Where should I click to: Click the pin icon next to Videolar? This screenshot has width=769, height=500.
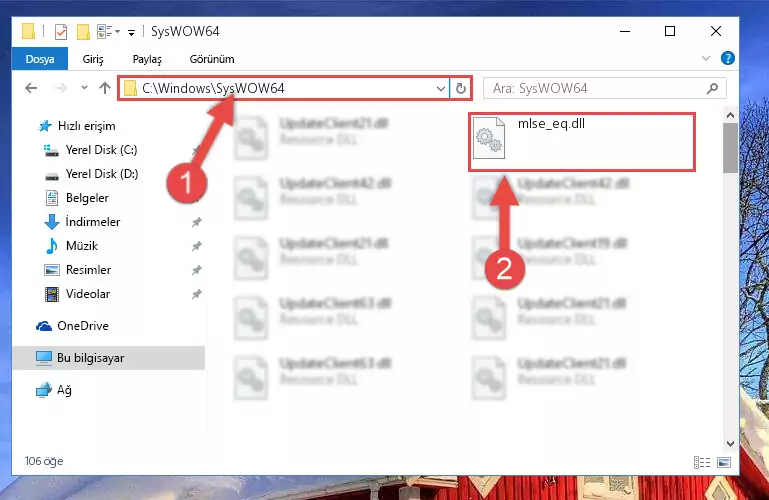(197, 294)
